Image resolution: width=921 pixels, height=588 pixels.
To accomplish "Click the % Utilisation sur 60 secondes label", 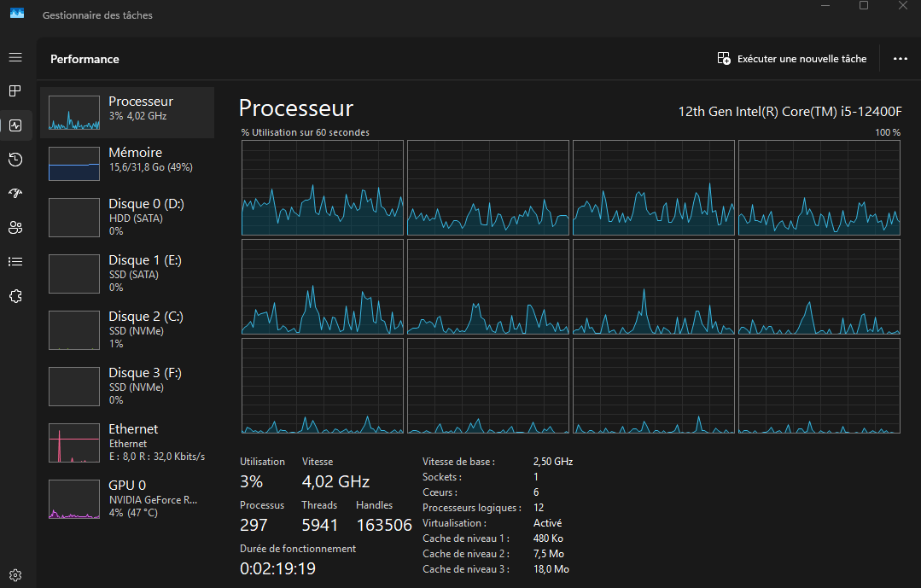I will (306, 133).
